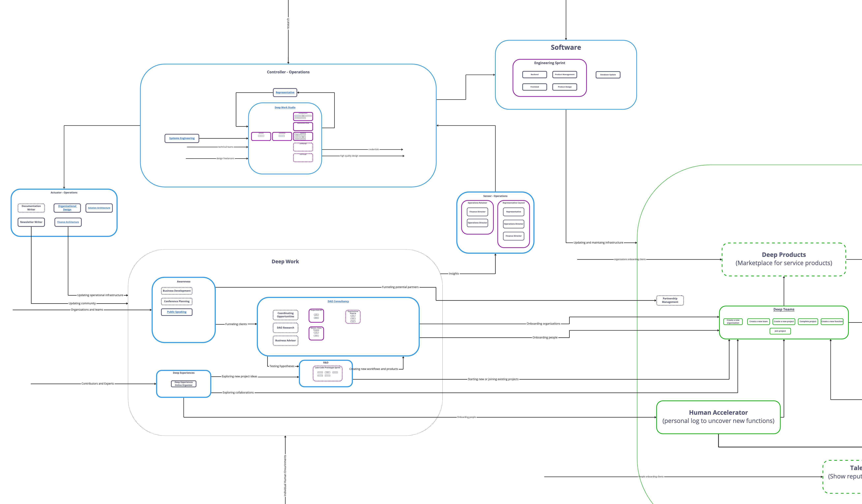Open the Organizational Design link
The width and height of the screenshot is (862, 504).
(x=67, y=208)
